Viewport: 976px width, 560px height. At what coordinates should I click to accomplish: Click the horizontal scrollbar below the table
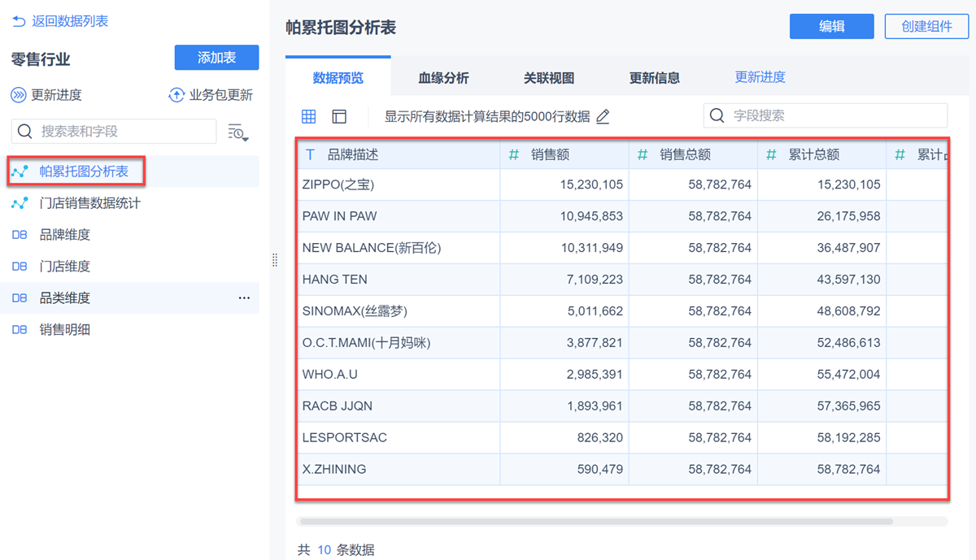coord(595,522)
